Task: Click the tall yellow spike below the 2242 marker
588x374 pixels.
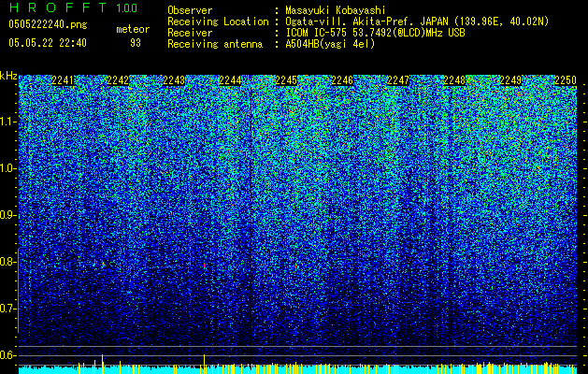Action: coord(103,364)
